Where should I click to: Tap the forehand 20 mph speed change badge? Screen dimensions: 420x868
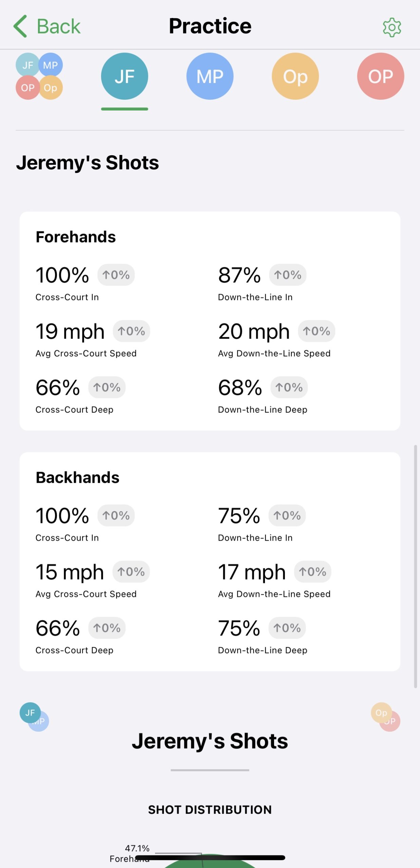pos(317,331)
